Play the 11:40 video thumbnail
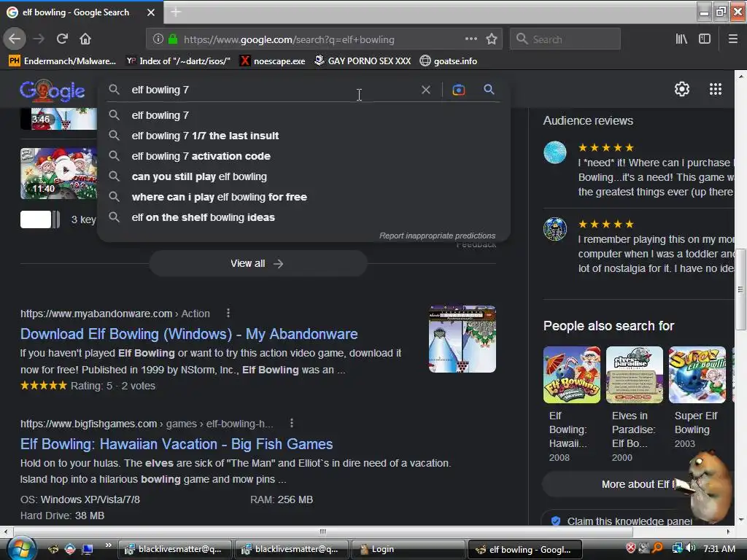 (58, 174)
